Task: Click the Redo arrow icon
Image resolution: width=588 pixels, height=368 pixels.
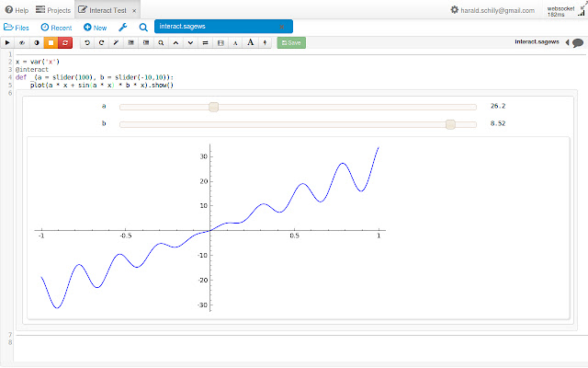Action: [101, 43]
